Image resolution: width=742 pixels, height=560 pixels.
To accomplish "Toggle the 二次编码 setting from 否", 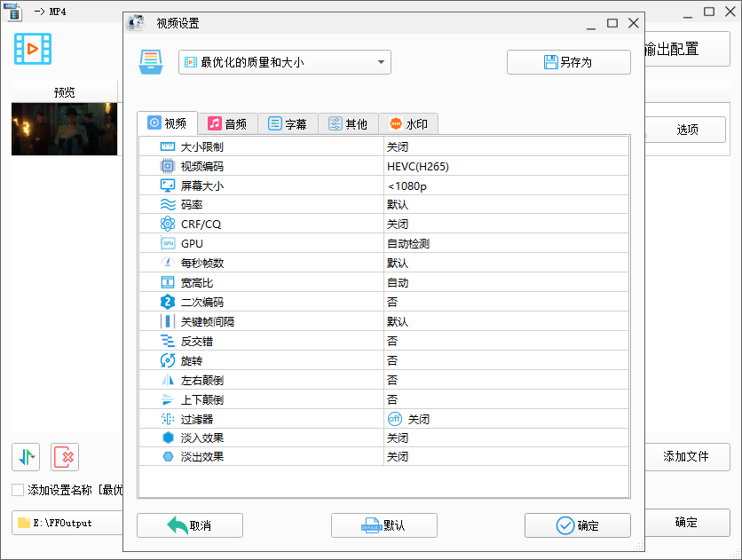I will coord(391,302).
